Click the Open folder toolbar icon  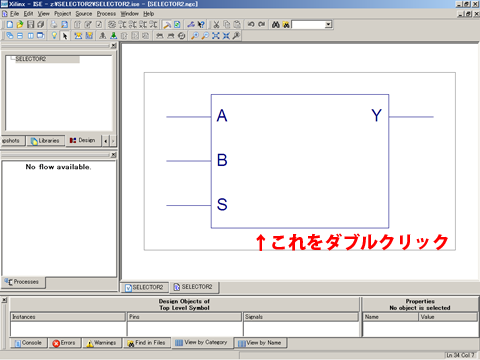(x=20, y=24)
